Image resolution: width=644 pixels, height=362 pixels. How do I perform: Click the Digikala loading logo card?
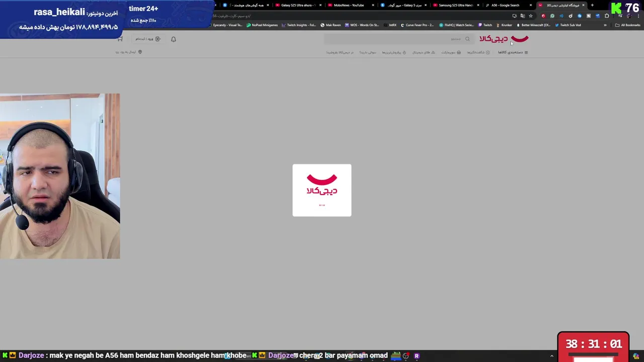322,190
